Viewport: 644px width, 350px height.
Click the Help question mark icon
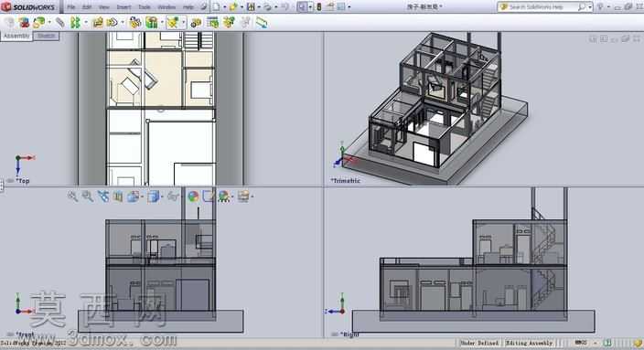[600, 7]
